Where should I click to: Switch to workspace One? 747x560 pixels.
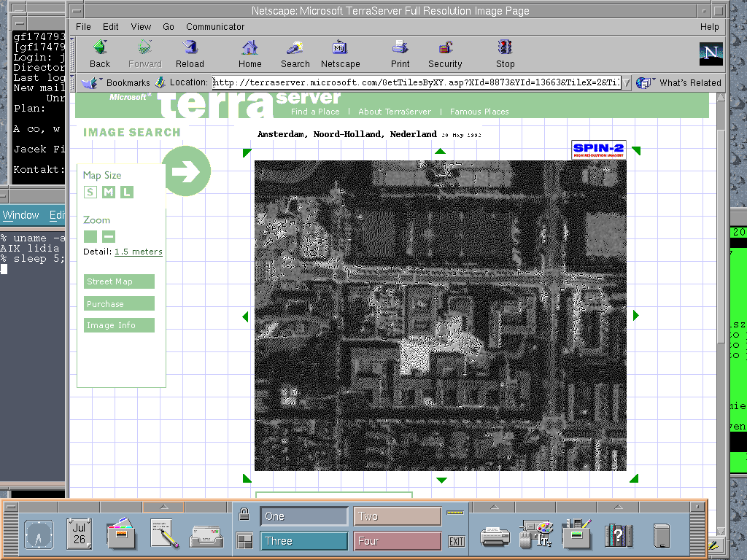[304, 516]
